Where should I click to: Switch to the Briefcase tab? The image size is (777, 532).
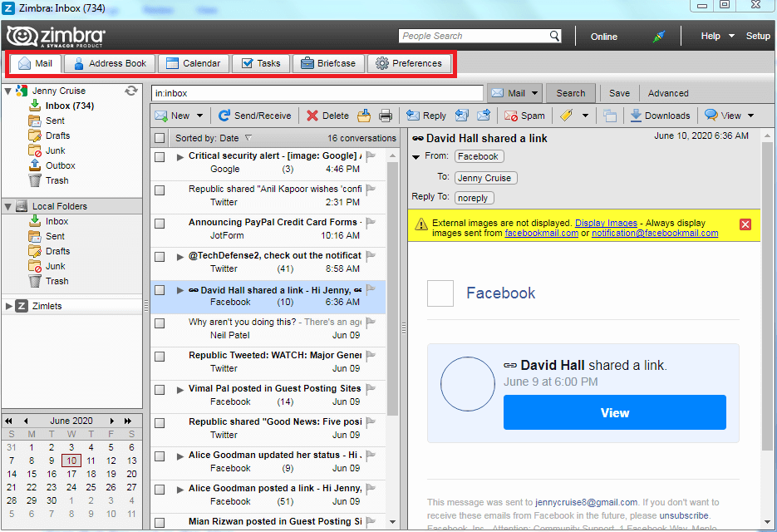click(x=328, y=63)
